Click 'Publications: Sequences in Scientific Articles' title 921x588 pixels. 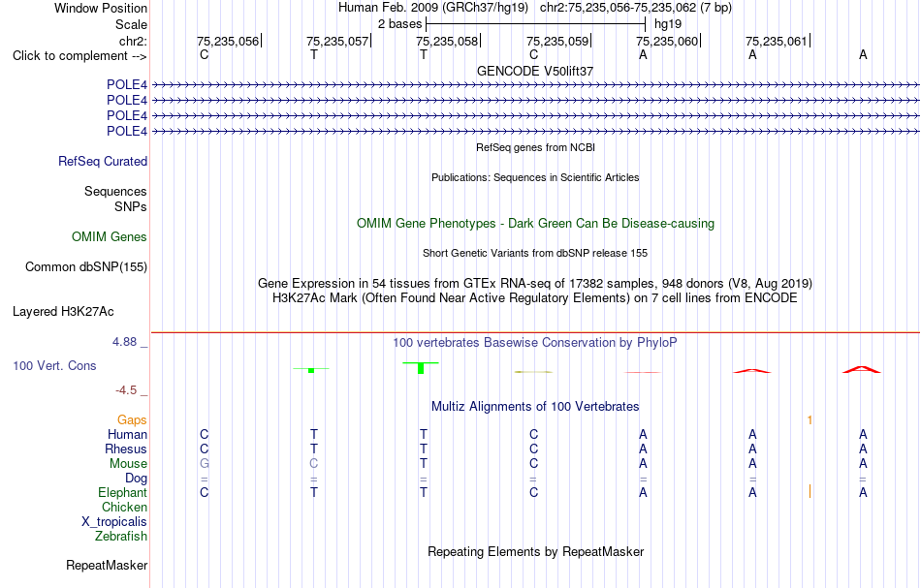[535, 178]
